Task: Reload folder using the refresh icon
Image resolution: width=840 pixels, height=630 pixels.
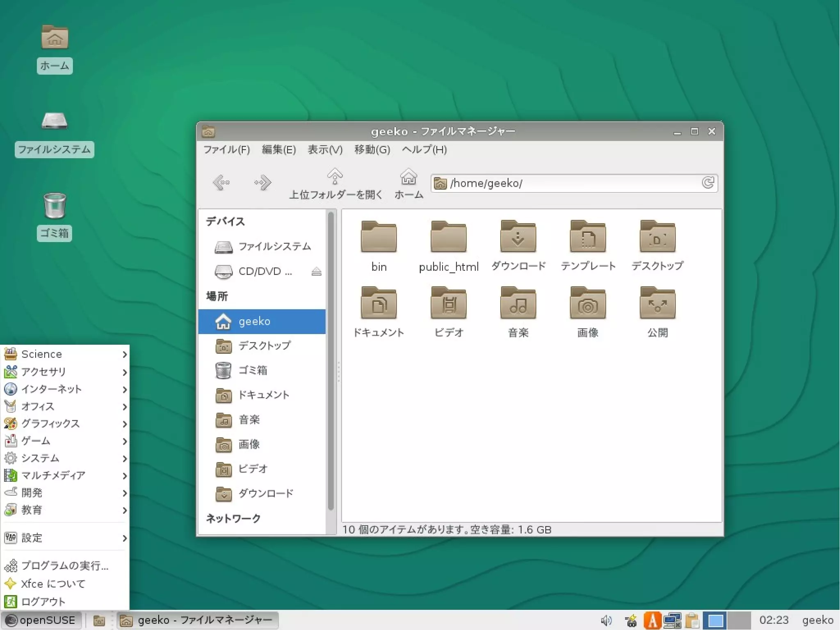Action: (x=708, y=183)
